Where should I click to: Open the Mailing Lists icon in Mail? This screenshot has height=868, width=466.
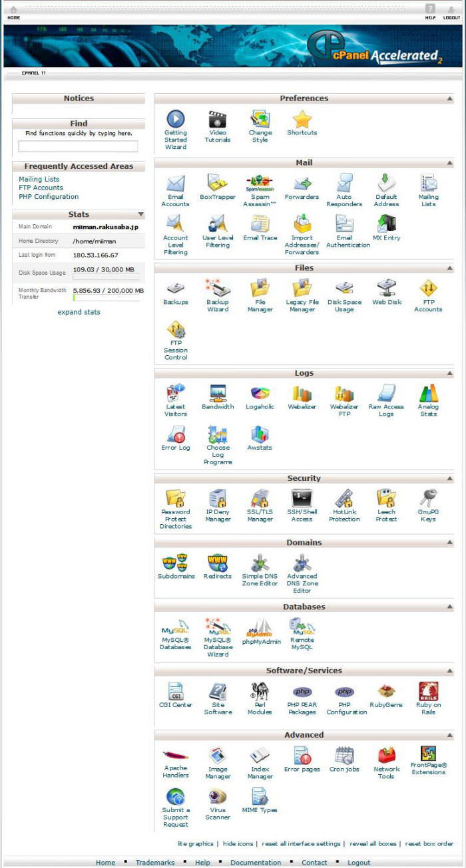[x=428, y=184]
